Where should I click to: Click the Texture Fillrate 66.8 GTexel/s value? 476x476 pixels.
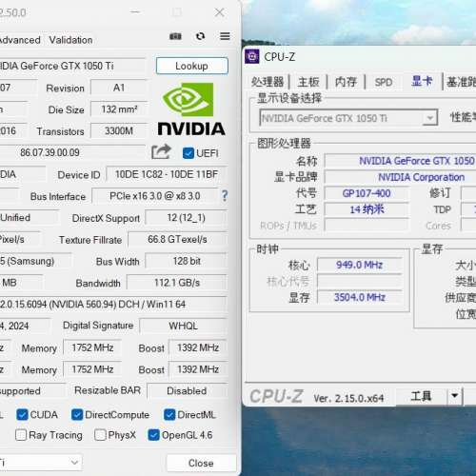click(177, 239)
